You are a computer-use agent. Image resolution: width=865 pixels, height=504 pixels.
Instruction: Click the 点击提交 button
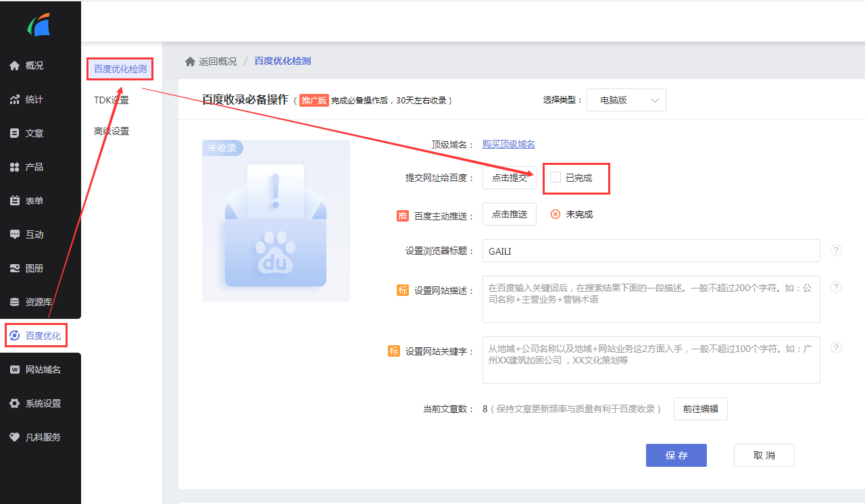point(510,178)
